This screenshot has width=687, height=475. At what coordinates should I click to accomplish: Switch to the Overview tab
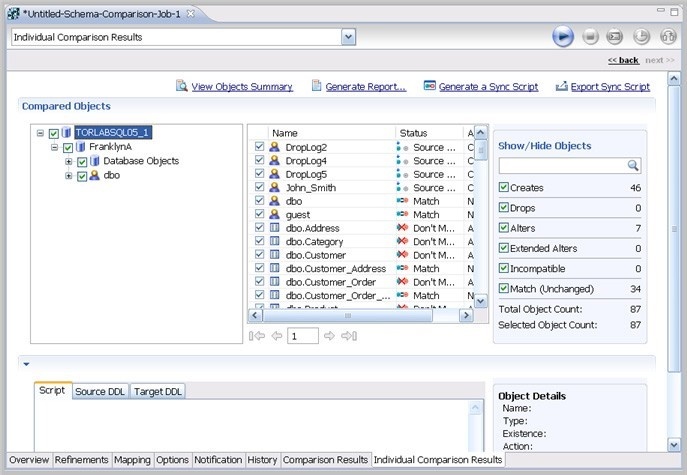click(29, 460)
